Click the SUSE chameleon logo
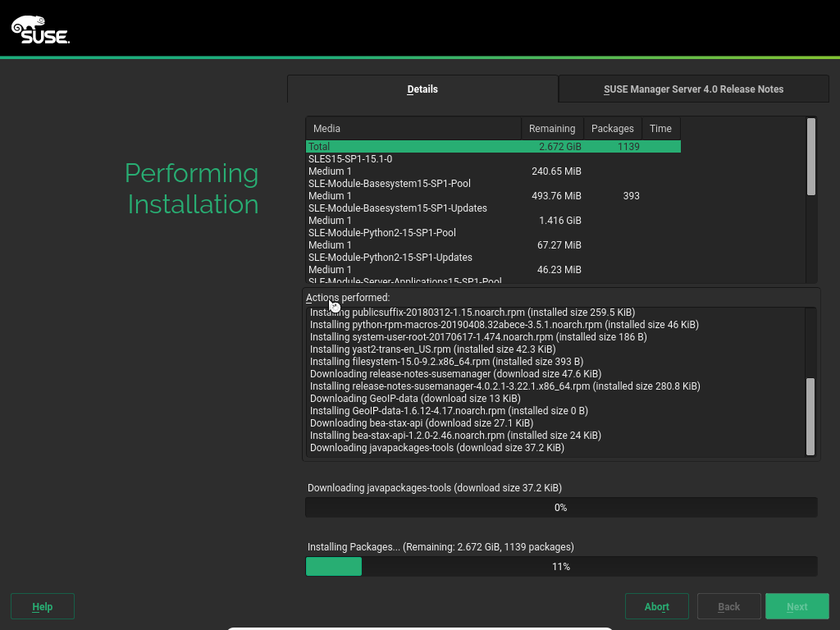 41,30
